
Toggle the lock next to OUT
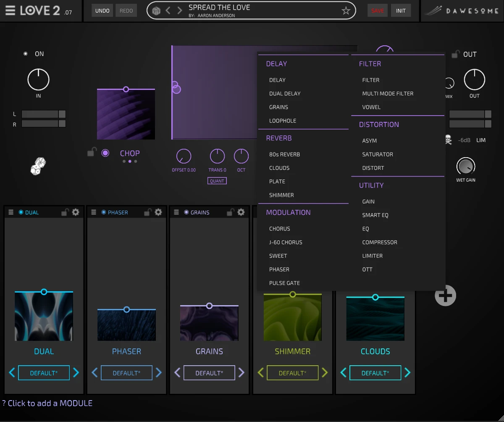pos(455,54)
